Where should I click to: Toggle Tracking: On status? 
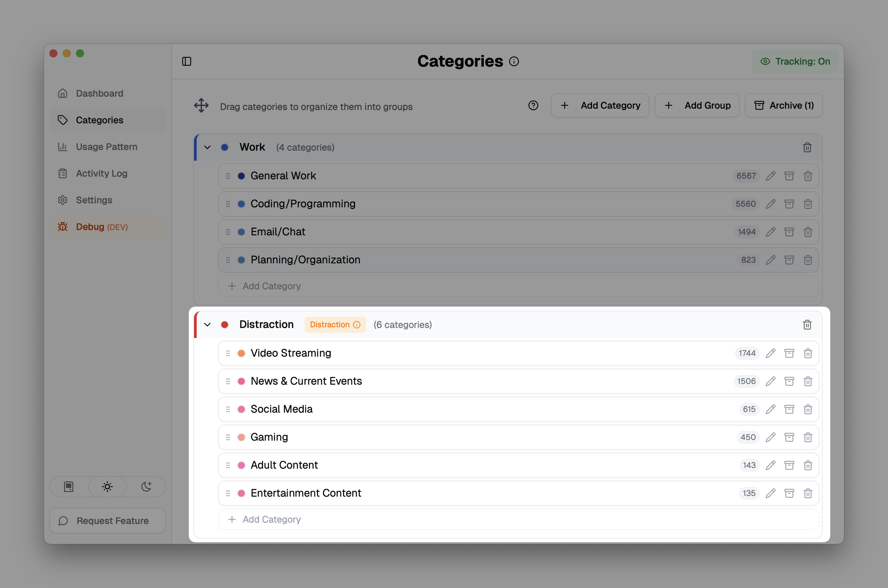coord(795,61)
